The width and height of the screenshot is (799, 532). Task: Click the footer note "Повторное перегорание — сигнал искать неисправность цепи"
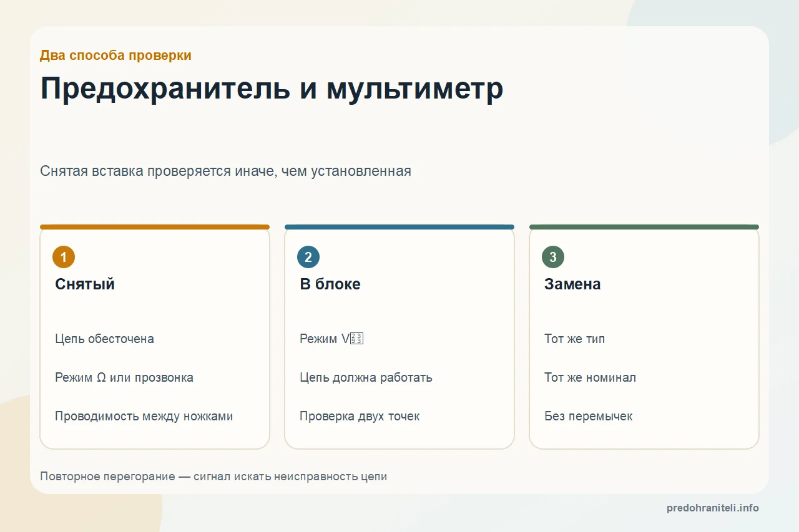coord(213,476)
